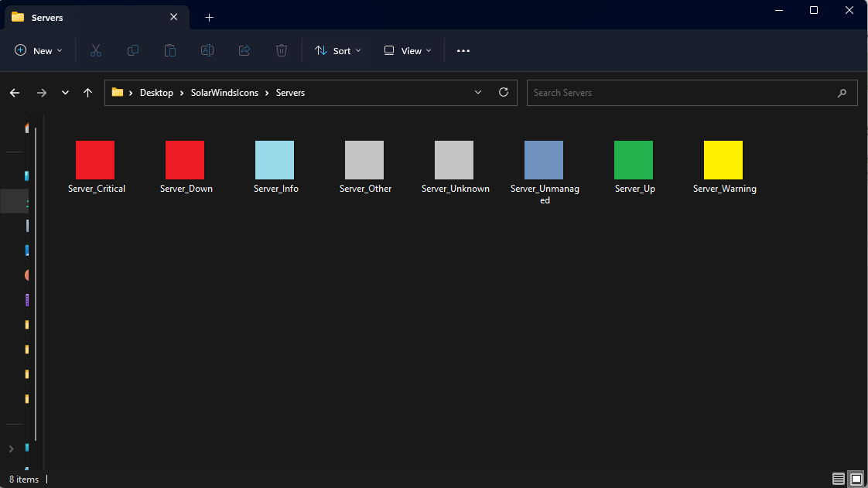Click the Cut scissors icon
Viewport: 868px width, 488px height.
(x=96, y=51)
